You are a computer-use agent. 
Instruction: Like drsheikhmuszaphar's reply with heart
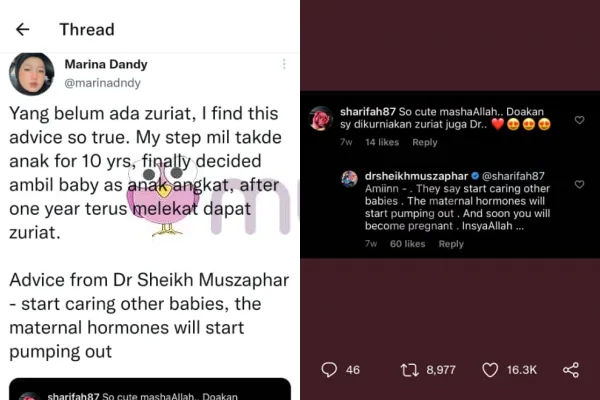coord(579,185)
